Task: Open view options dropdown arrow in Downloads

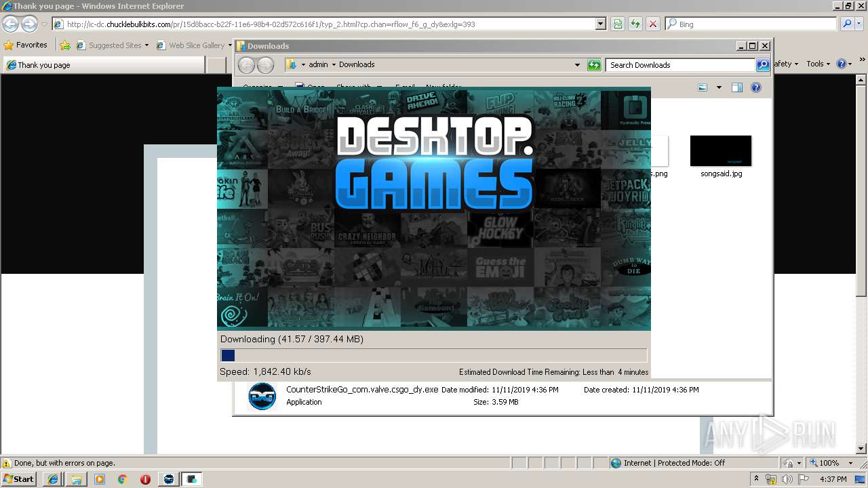Action: [719, 87]
